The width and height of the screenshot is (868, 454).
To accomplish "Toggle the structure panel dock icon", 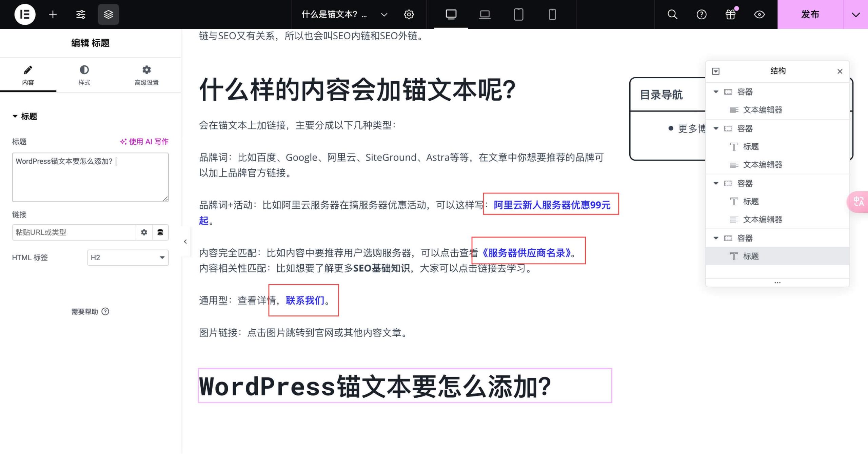I will [x=716, y=71].
